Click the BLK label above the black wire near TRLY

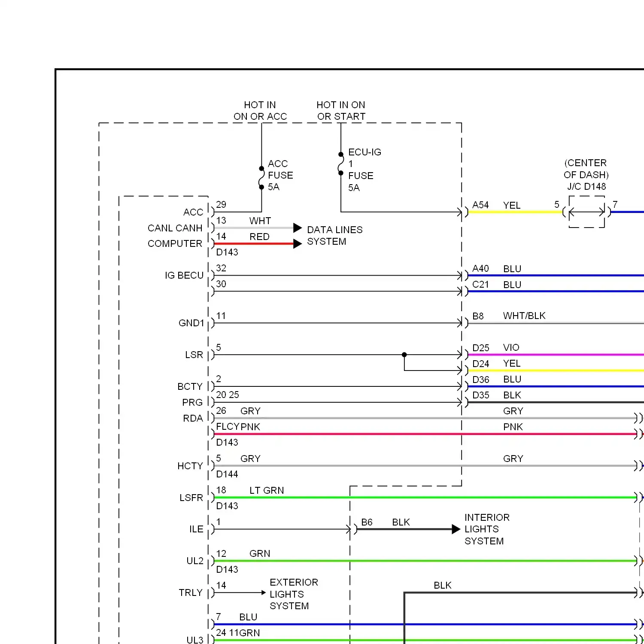[x=443, y=586]
